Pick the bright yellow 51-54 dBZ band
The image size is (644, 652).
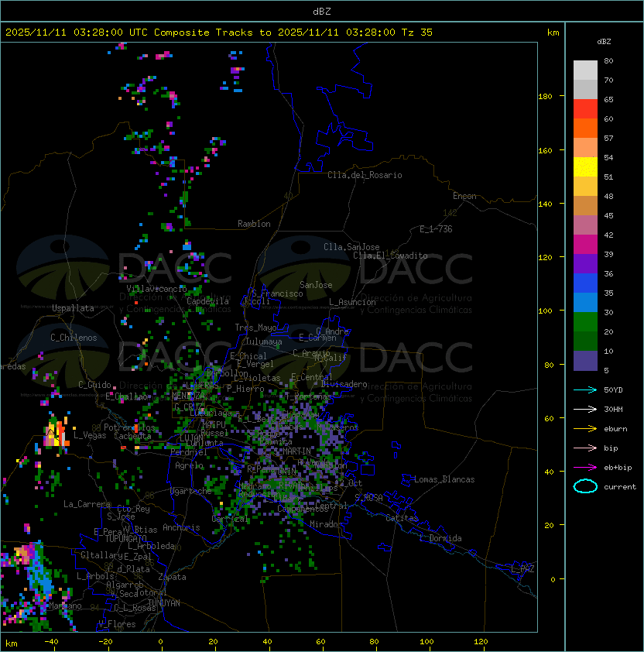[585, 167]
